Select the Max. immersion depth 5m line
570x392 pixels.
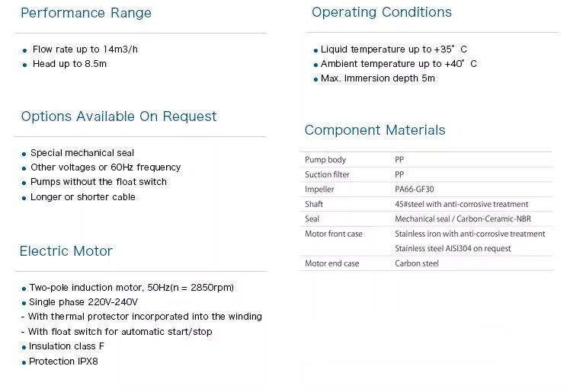[378, 78]
